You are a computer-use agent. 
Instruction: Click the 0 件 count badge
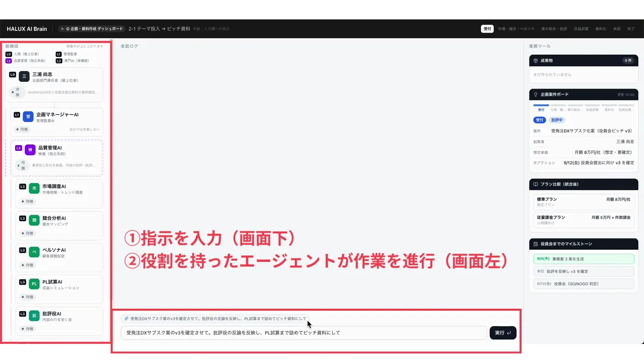click(x=628, y=60)
